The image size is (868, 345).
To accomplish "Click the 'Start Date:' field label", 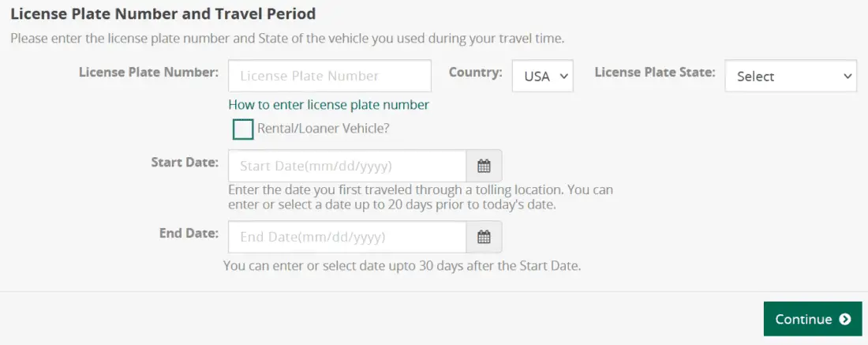I will point(185,162).
